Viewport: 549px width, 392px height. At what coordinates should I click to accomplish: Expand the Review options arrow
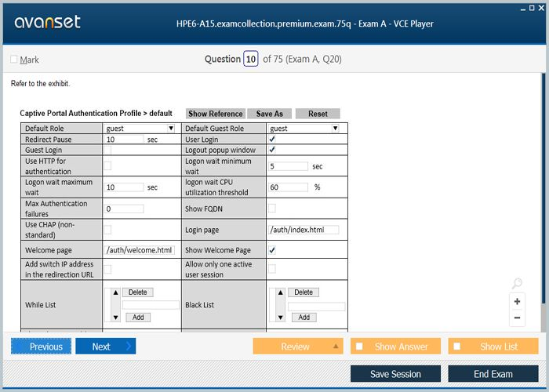(x=336, y=347)
